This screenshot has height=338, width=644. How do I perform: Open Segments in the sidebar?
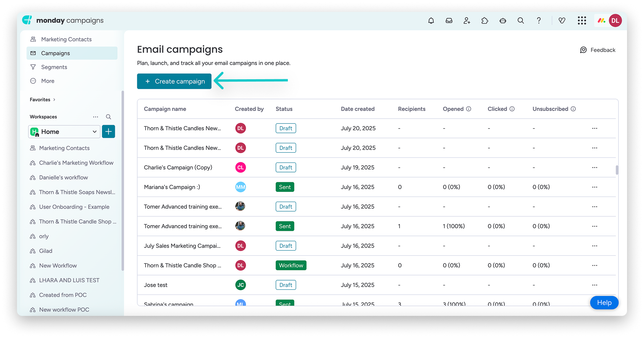72,67
